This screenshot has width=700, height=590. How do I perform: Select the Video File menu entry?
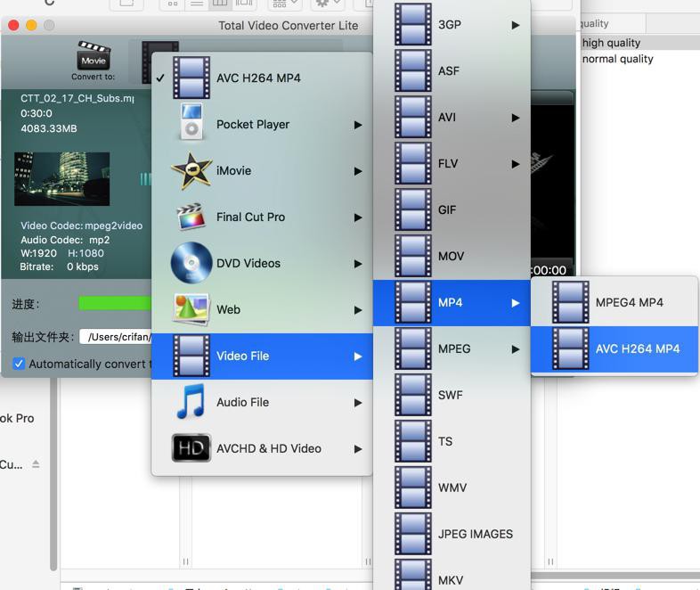tap(262, 356)
